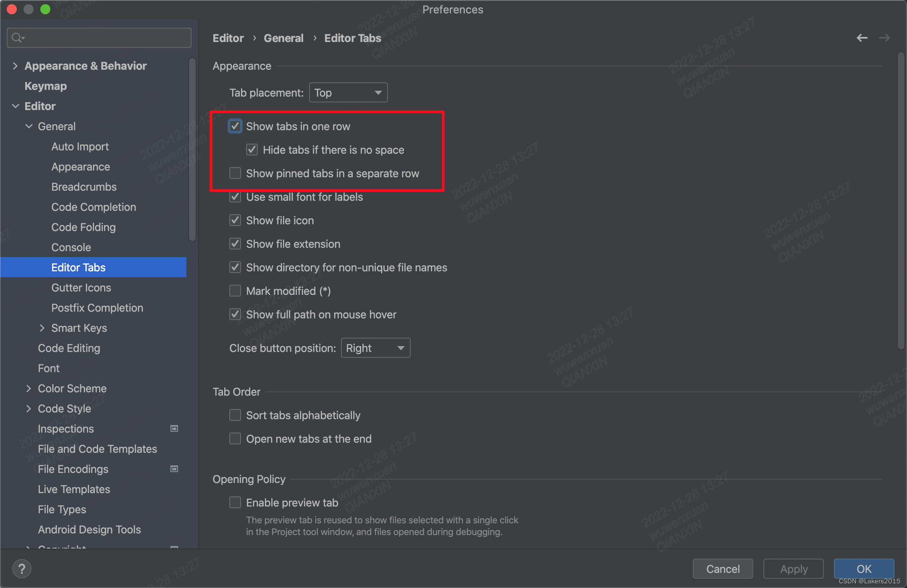Select the Console settings item
Image resolution: width=907 pixels, height=588 pixels.
click(71, 247)
